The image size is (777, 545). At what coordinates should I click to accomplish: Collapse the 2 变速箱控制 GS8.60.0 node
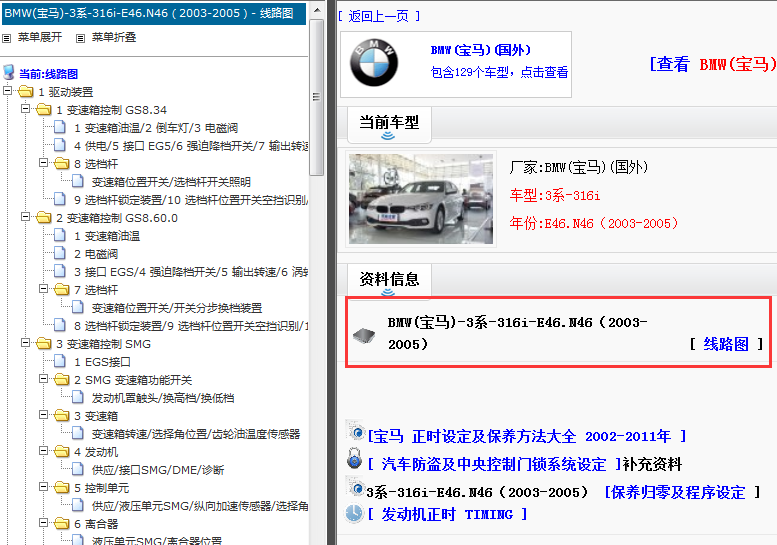[25, 217]
